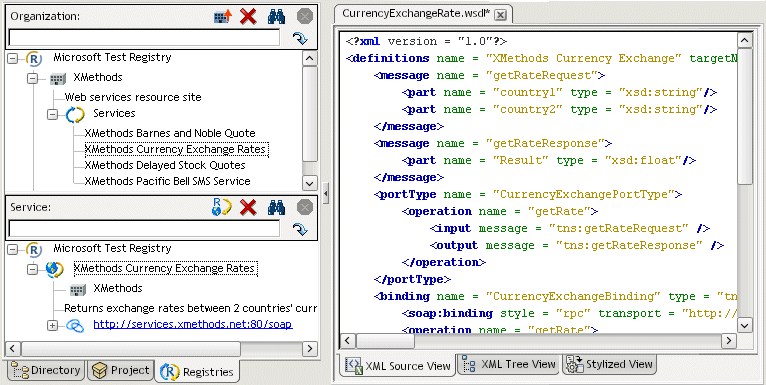Click the globe service icon in Service tree

tap(55, 269)
